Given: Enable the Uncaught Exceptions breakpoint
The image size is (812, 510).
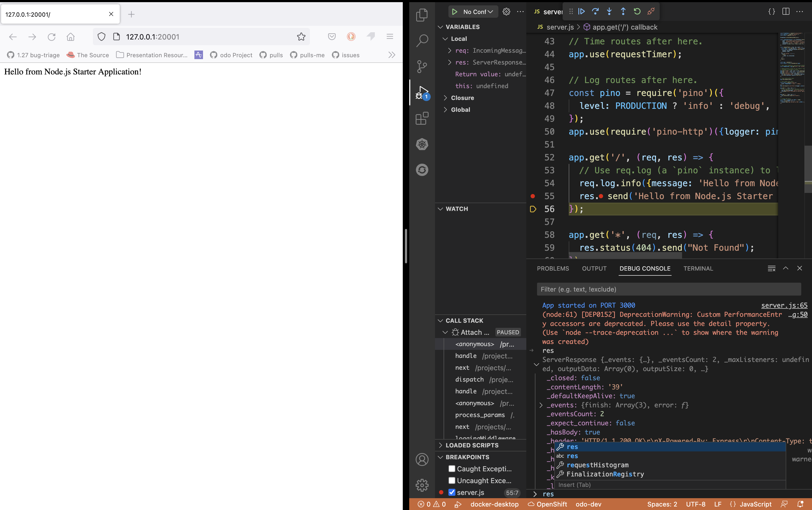Looking at the screenshot, I should [x=452, y=480].
